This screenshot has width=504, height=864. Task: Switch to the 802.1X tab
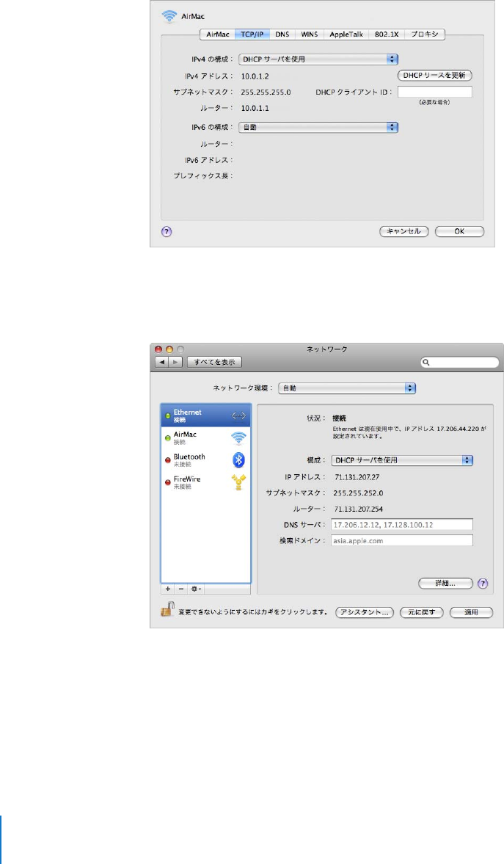point(387,35)
